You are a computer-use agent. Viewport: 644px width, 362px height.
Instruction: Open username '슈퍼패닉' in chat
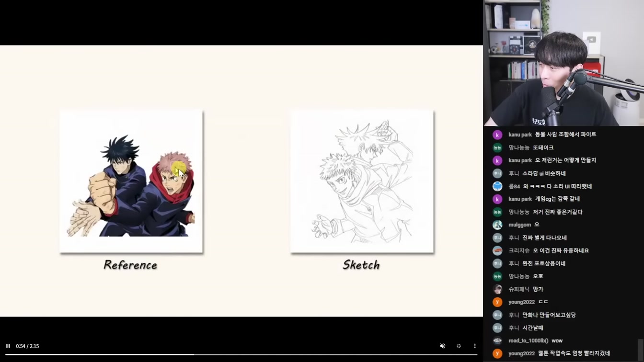[519, 289]
